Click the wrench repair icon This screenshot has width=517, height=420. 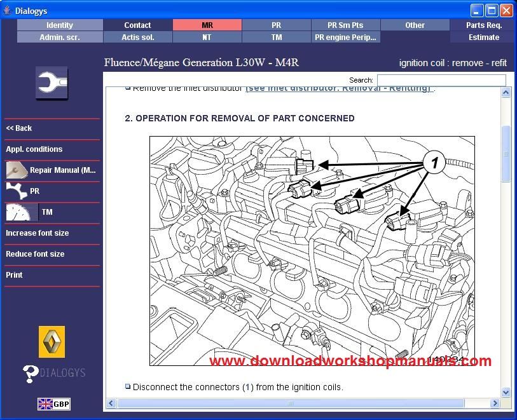(x=52, y=83)
